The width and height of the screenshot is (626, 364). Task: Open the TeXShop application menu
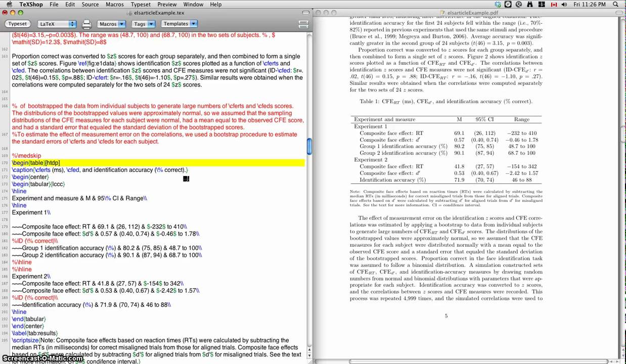[x=31, y=4]
